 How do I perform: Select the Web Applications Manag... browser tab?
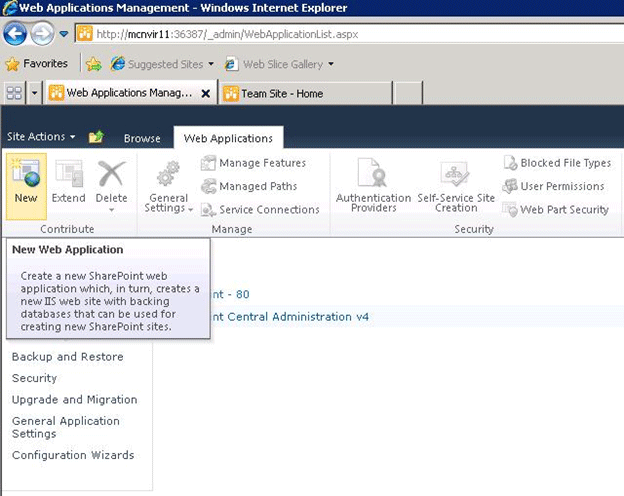point(130,93)
